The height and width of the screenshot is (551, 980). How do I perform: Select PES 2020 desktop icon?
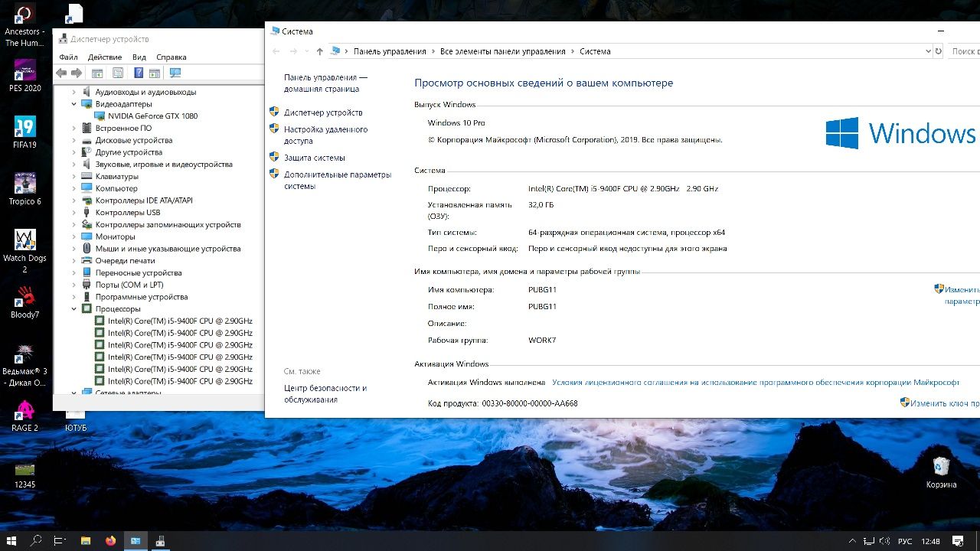coord(24,75)
